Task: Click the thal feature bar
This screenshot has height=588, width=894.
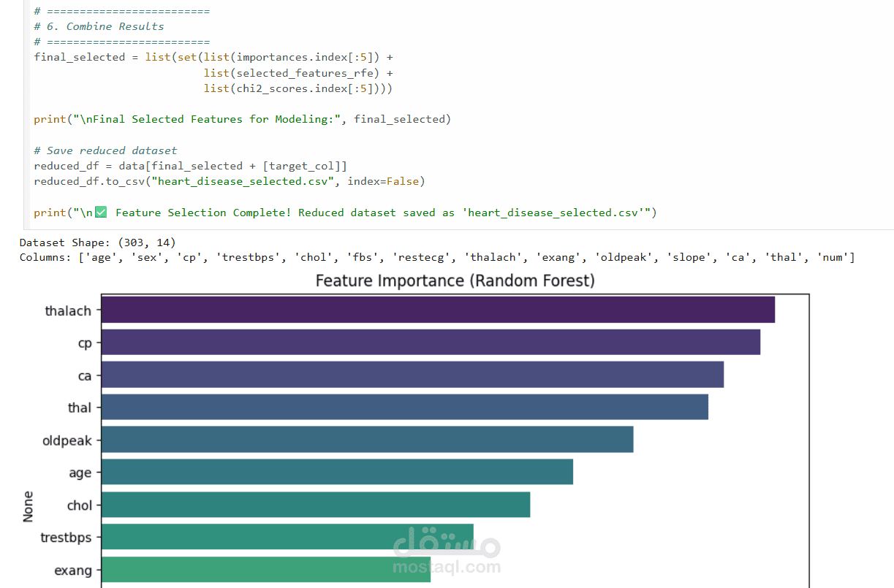Action: (x=404, y=407)
